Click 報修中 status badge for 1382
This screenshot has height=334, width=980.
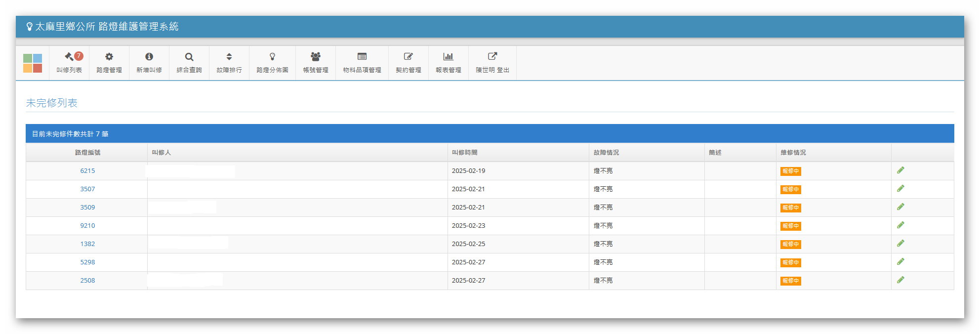(x=790, y=245)
